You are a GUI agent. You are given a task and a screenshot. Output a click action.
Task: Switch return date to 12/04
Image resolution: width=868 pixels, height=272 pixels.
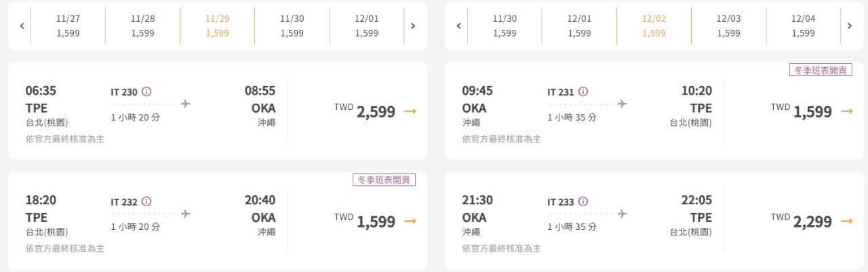[803, 26]
